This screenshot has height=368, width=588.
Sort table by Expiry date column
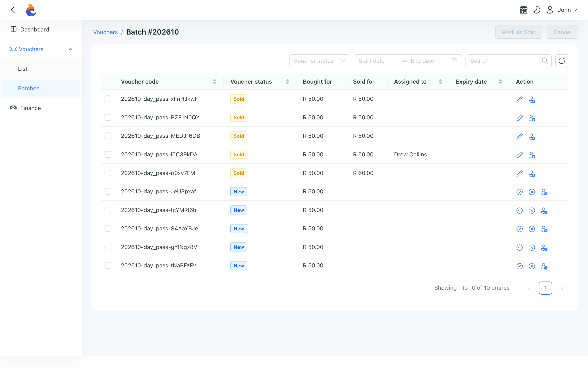pos(500,82)
